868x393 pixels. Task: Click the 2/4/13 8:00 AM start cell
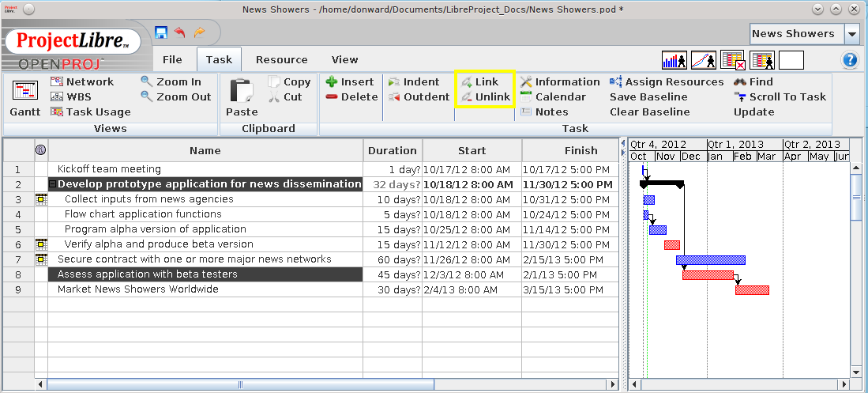point(472,289)
